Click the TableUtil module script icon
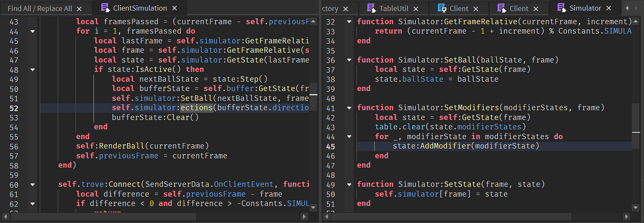This screenshot has height=223, width=644. pos(371,8)
